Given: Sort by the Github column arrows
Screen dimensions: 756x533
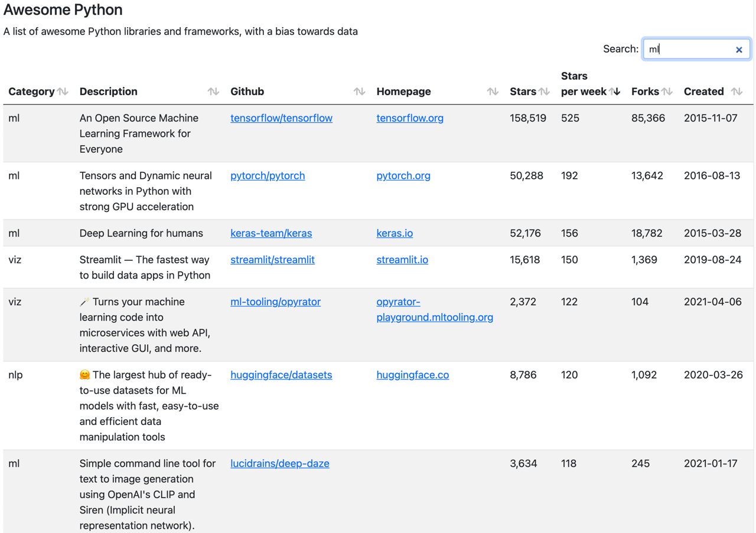Looking at the screenshot, I should coord(359,91).
